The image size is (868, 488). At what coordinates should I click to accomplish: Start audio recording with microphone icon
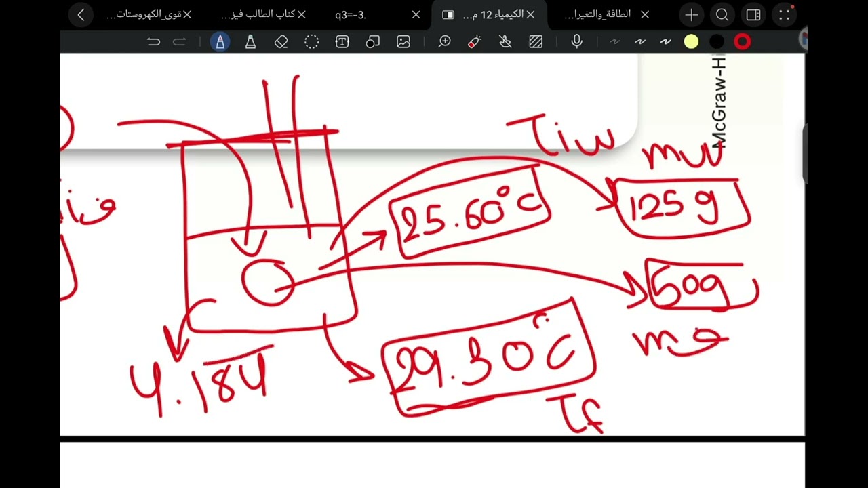click(576, 42)
